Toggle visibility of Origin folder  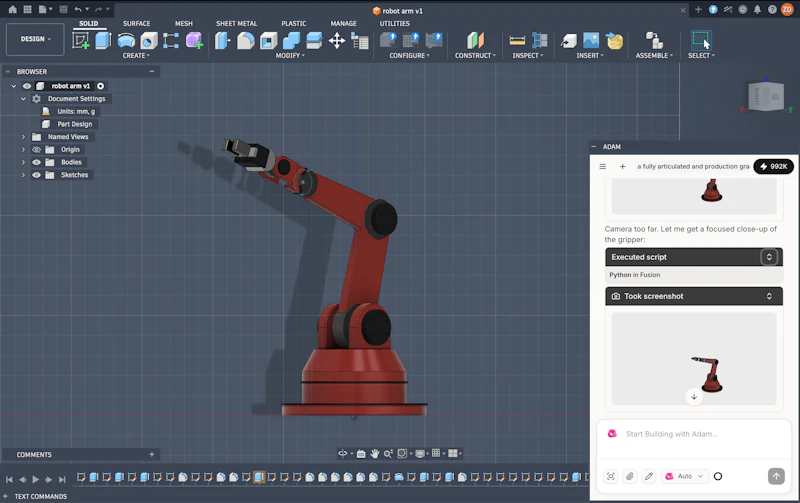[x=36, y=149]
